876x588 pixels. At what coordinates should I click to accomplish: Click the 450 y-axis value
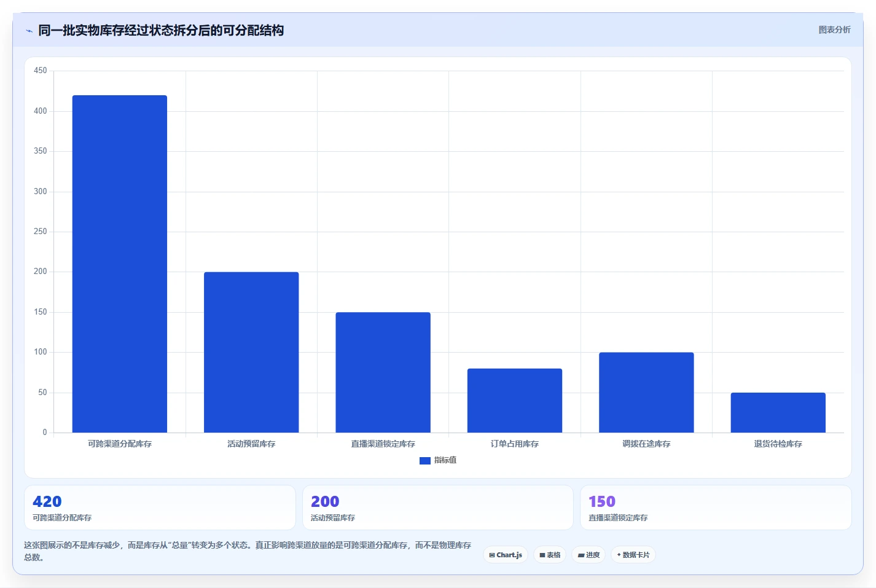(x=41, y=71)
